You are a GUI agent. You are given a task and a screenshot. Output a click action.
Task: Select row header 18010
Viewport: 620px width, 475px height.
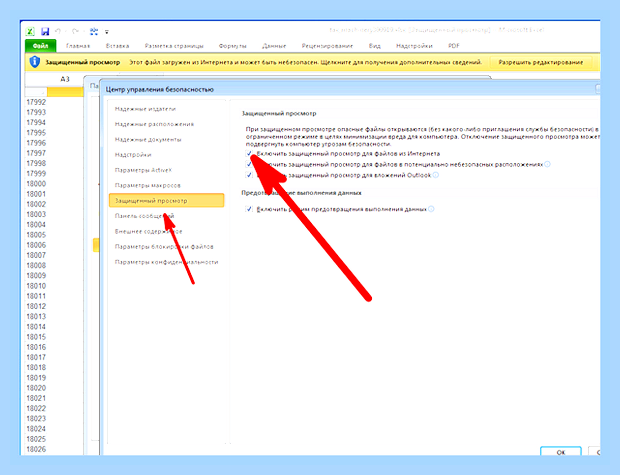(36, 286)
